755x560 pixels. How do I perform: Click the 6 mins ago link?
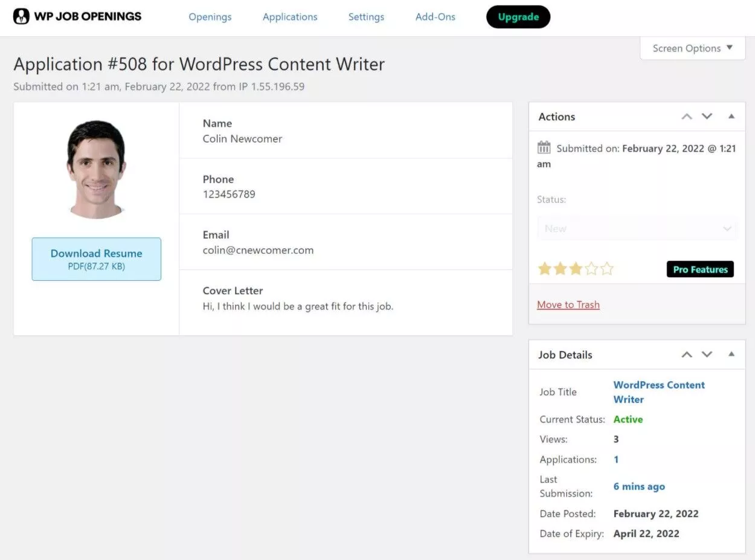[639, 486]
